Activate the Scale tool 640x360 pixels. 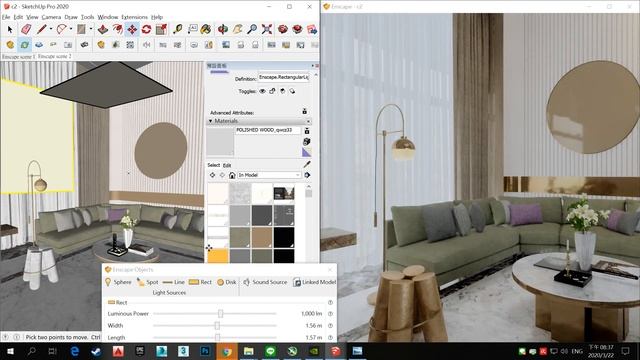161,29
